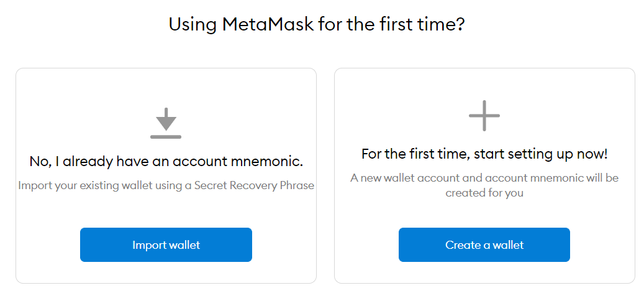Viewport: 644px width, 293px height.
Task: Click the word 'MetaMask' in the title
Action: [268, 24]
